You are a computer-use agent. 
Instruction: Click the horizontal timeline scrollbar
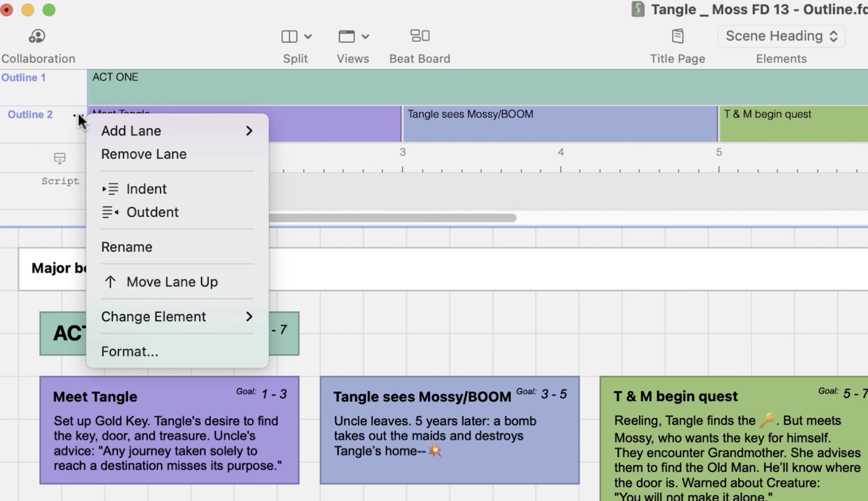392,218
